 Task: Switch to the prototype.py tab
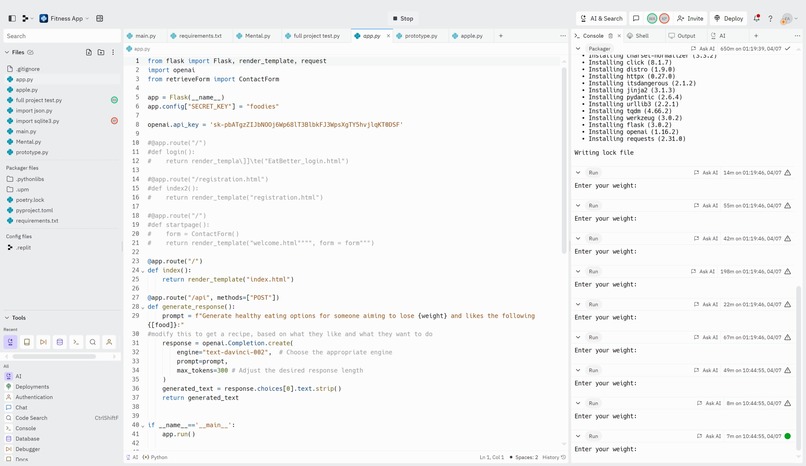[x=417, y=36]
